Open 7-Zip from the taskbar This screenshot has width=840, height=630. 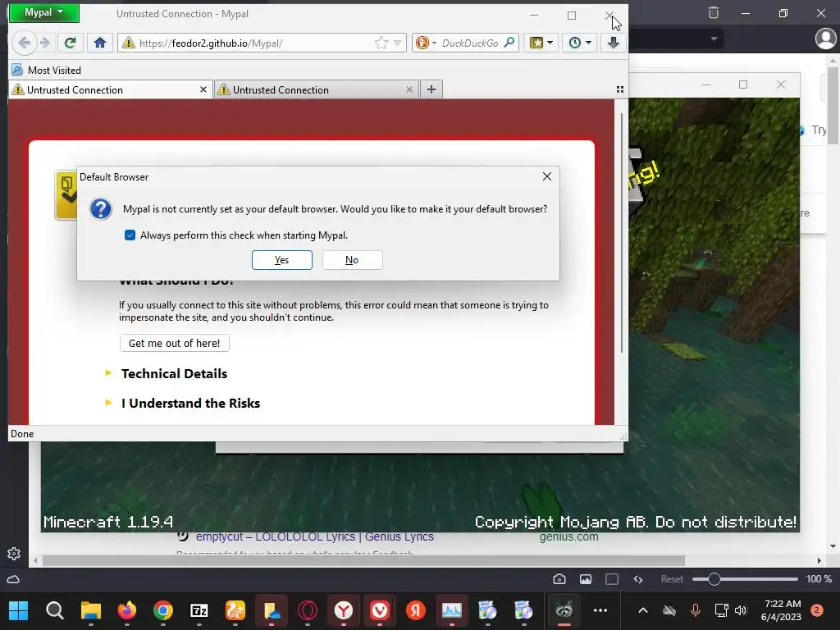click(199, 610)
